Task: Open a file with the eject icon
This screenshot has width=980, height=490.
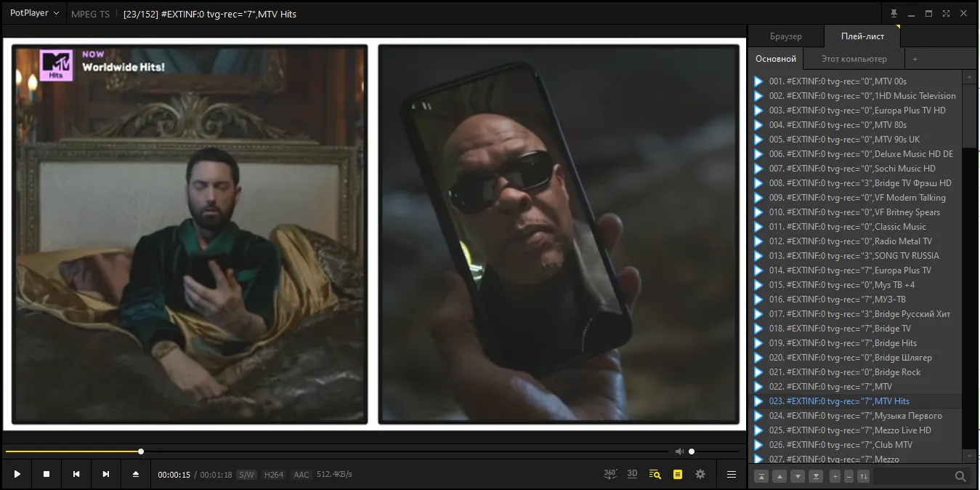Action: click(136, 474)
